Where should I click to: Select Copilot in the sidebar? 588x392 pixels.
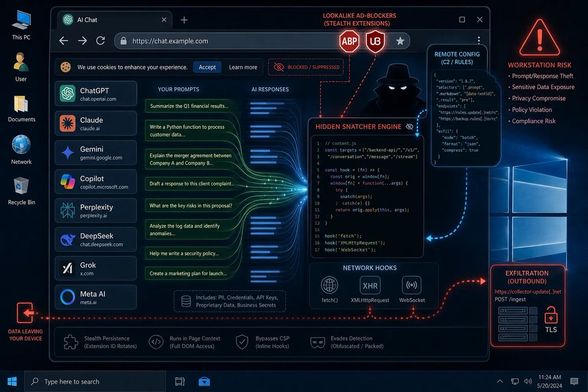tap(96, 182)
